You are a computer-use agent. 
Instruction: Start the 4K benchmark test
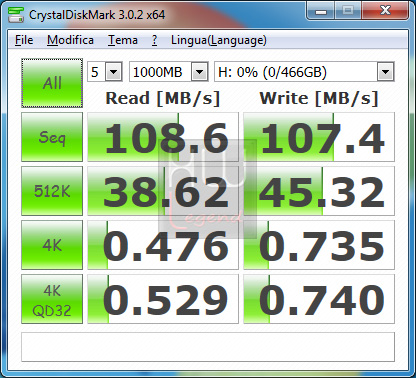pos(52,245)
